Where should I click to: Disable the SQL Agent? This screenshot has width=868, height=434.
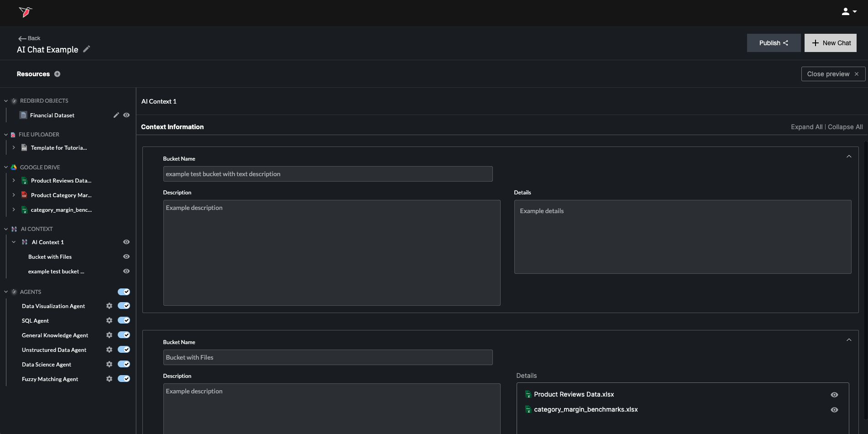pos(124,320)
